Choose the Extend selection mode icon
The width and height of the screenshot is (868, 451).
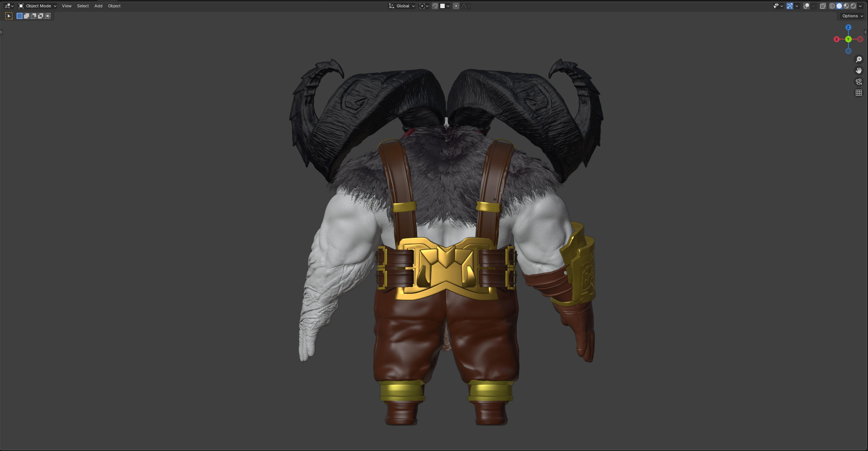click(x=27, y=16)
